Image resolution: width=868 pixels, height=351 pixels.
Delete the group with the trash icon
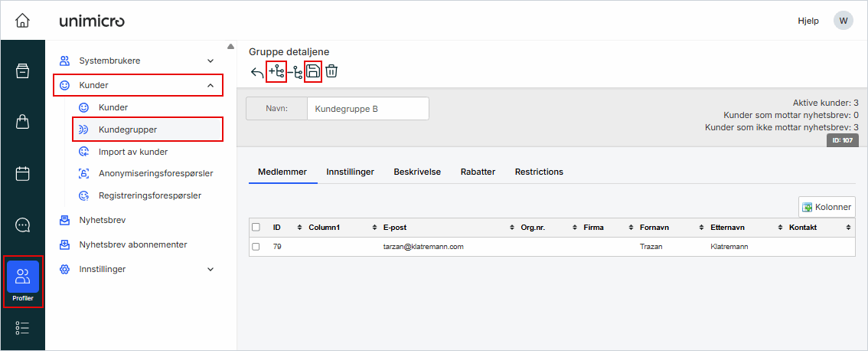point(331,71)
